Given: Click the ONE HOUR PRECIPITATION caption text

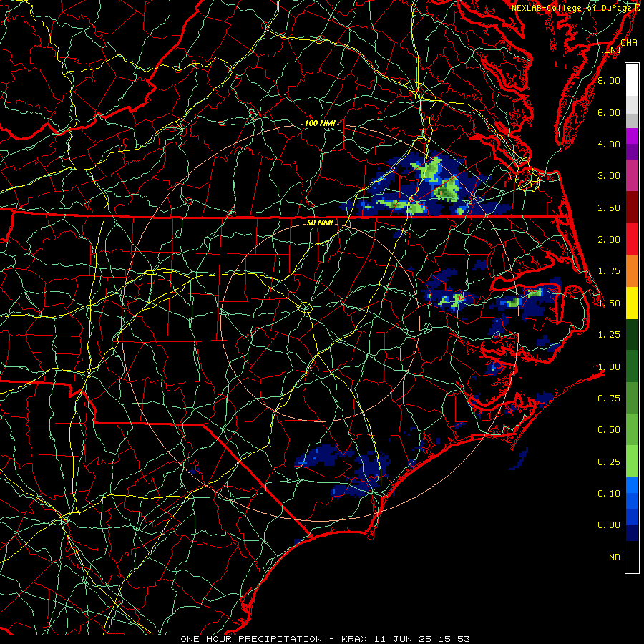Looking at the screenshot, I should point(251,639).
